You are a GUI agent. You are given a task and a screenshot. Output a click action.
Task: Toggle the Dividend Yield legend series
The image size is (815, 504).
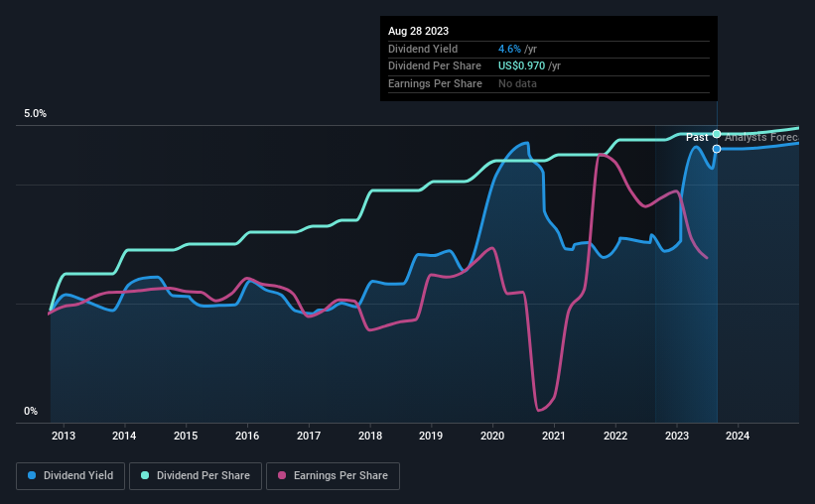click(x=70, y=476)
